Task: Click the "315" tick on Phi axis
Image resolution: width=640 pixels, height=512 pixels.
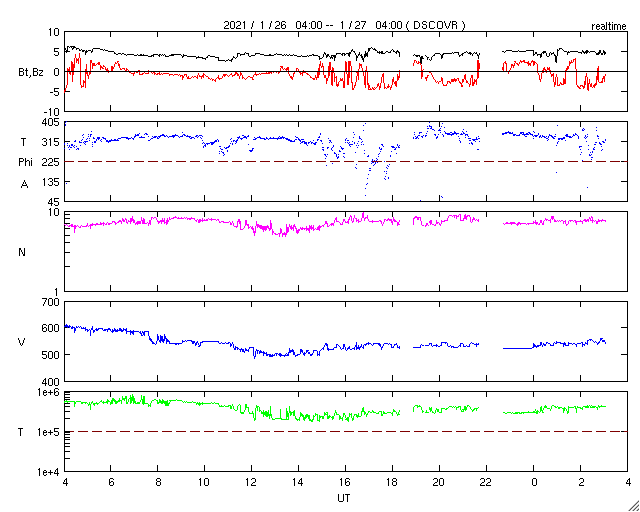Action: pyautogui.click(x=51, y=142)
